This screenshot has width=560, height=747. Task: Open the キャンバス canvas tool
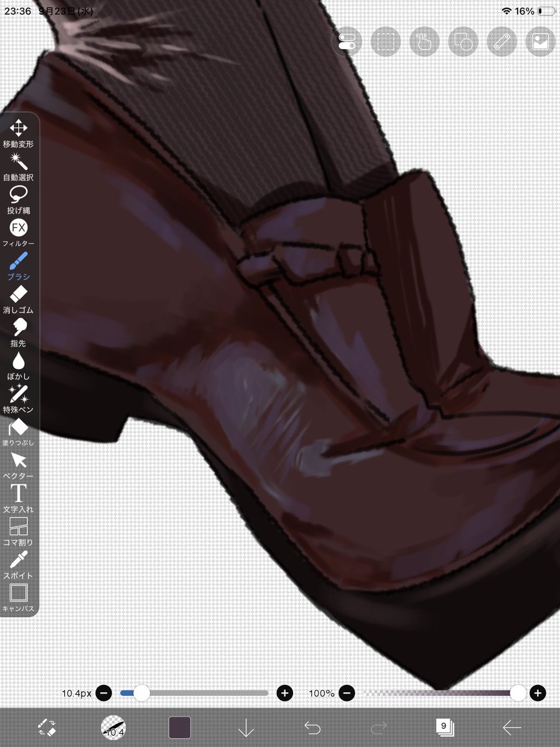(19, 598)
